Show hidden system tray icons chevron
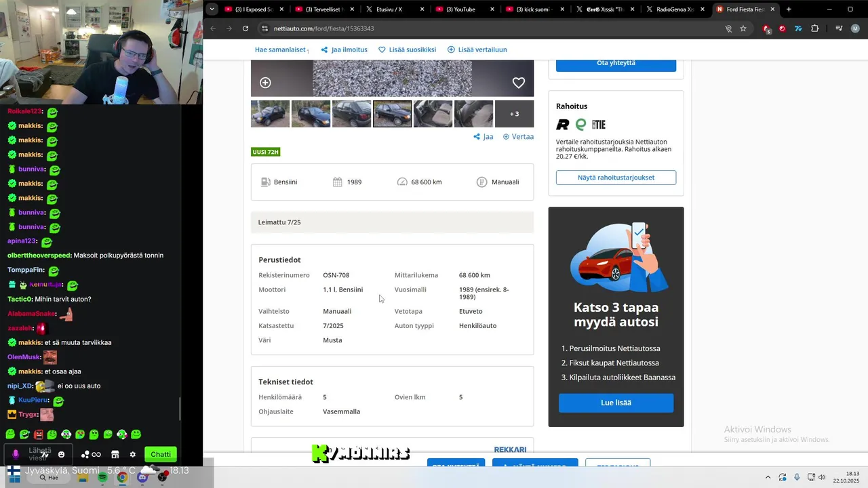This screenshot has height=488, width=868. (768, 477)
